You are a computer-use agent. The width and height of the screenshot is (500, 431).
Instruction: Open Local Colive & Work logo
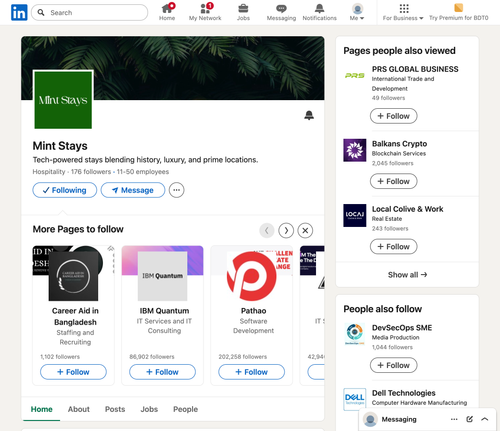pos(355,215)
